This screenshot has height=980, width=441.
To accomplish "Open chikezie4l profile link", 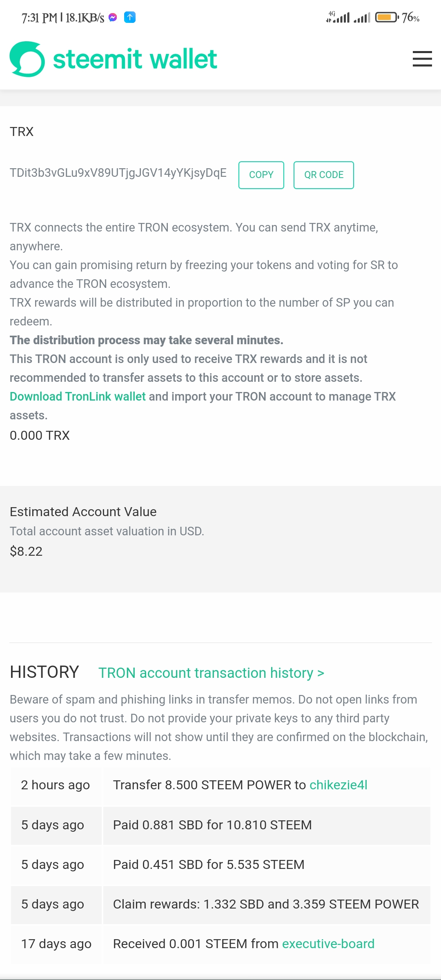I will (338, 785).
